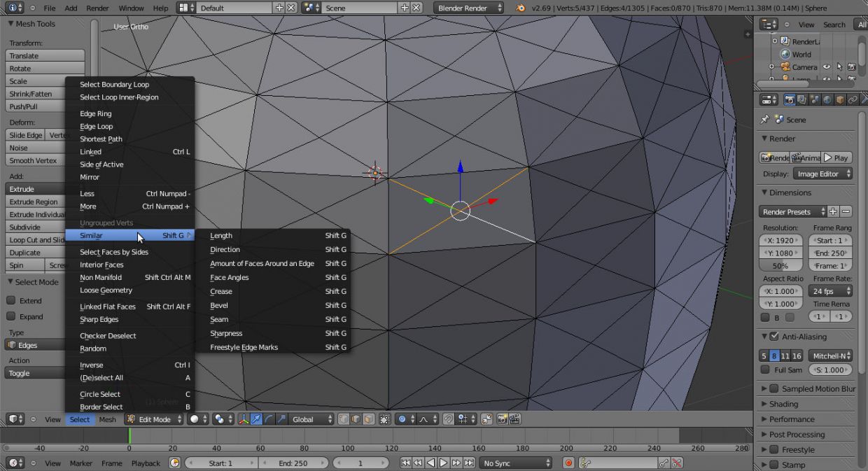Open 3D View editor type selector

coord(15,419)
